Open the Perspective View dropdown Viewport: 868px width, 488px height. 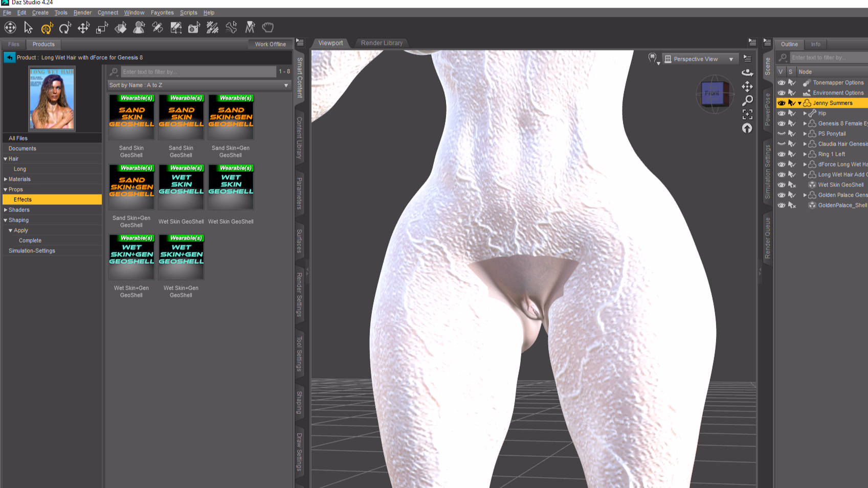point(700,59)
